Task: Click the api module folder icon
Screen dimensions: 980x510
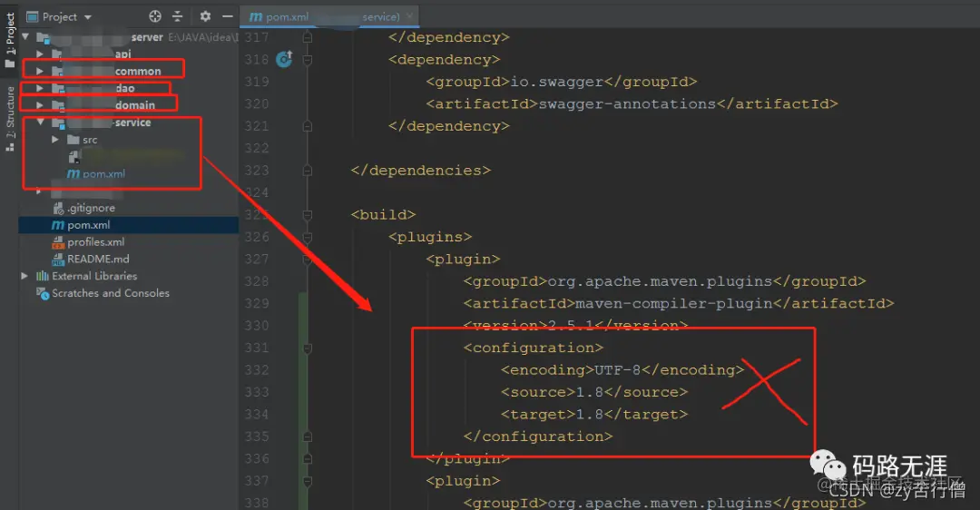Action: pos(57,54)
